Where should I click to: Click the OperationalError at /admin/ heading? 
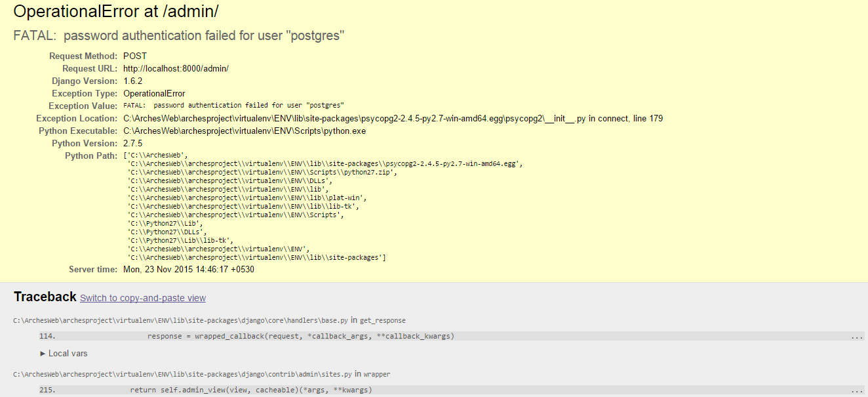[117, 12]
